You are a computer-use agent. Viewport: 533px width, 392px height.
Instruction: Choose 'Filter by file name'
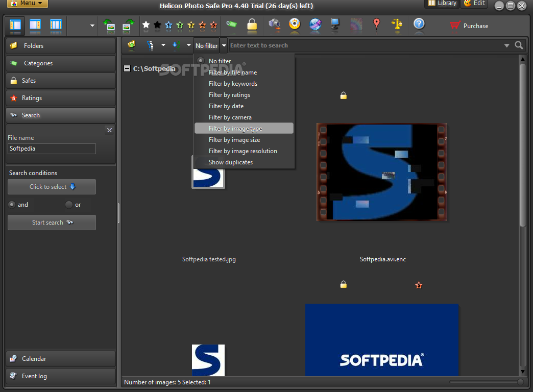click(x=244, y=72)
